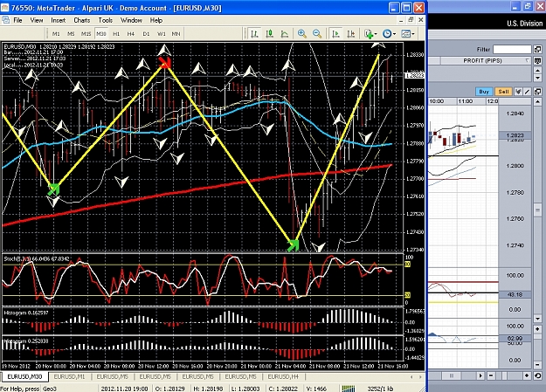
Task: Select the active M30 timeframe button
Action: [101, 34]
